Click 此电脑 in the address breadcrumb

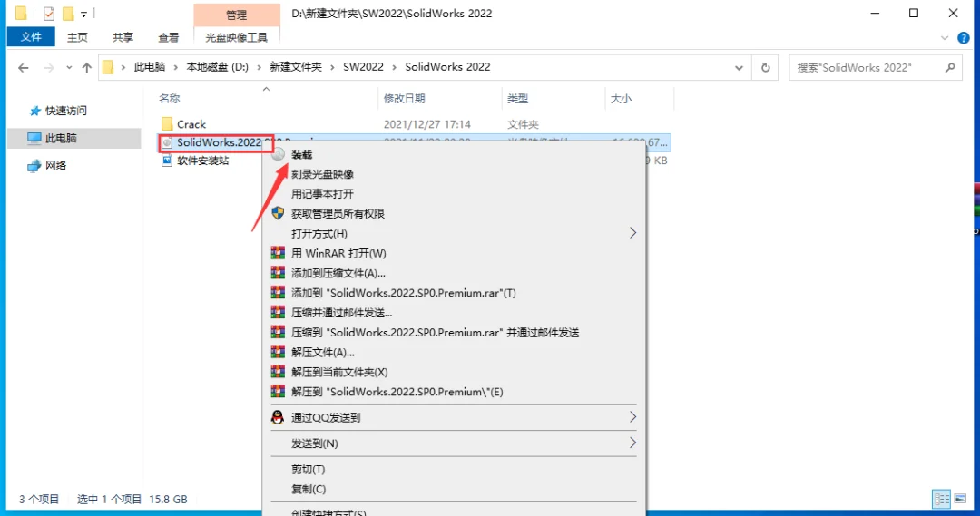click(150, 67)
